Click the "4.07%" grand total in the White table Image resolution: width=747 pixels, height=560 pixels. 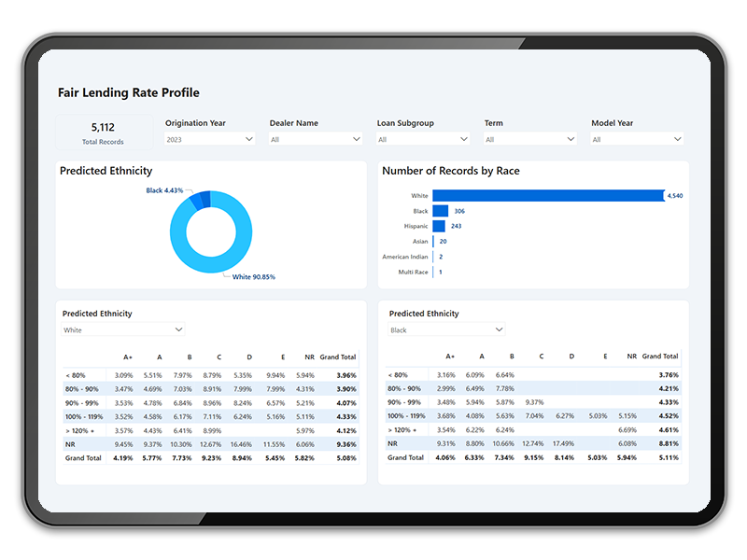pos(346,403)
